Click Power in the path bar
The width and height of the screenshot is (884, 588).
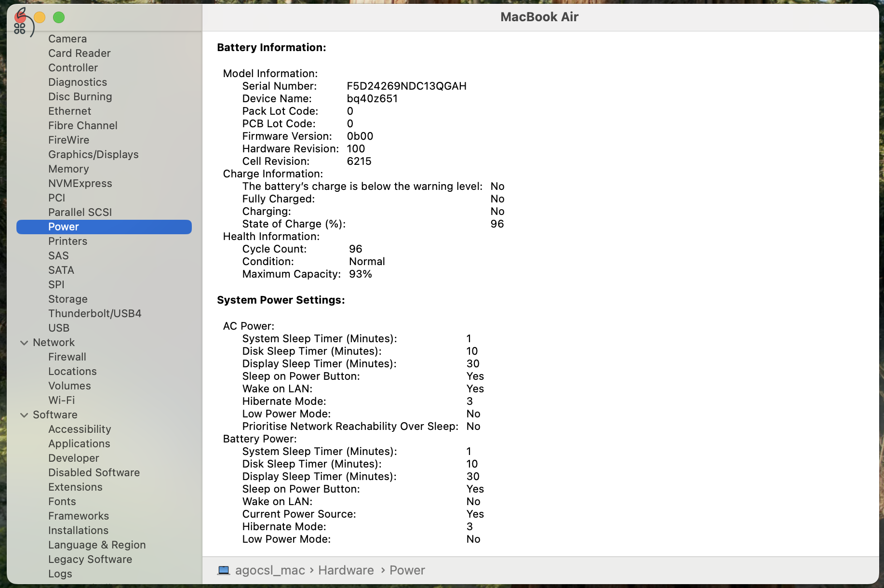407,570
